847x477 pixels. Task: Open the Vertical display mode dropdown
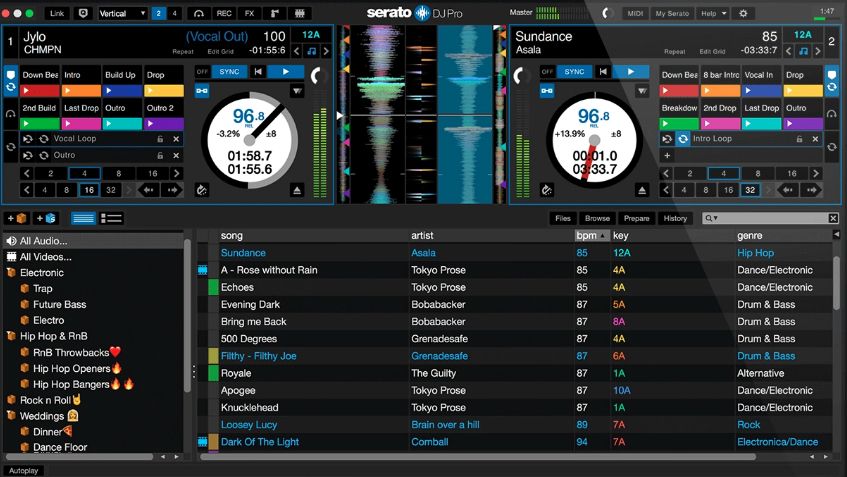[123, 14]
